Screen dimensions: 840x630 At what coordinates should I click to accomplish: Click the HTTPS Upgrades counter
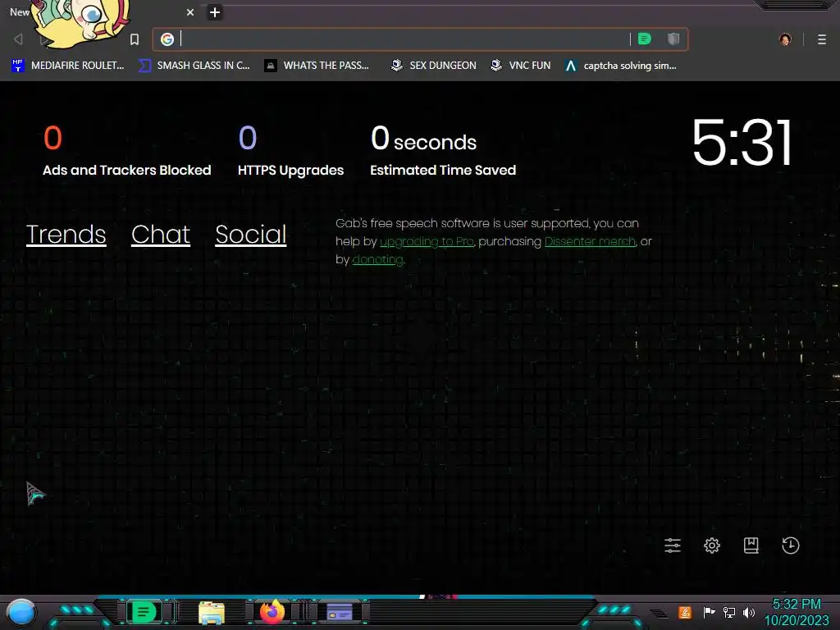point(290,151)
